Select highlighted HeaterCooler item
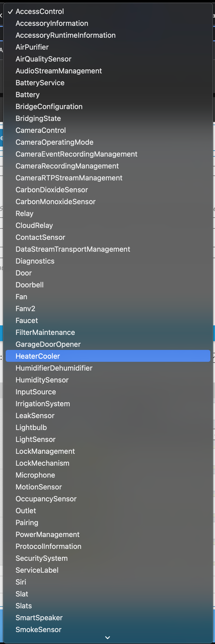This screenshot has width=215, height=644. [x=38, y=356]
